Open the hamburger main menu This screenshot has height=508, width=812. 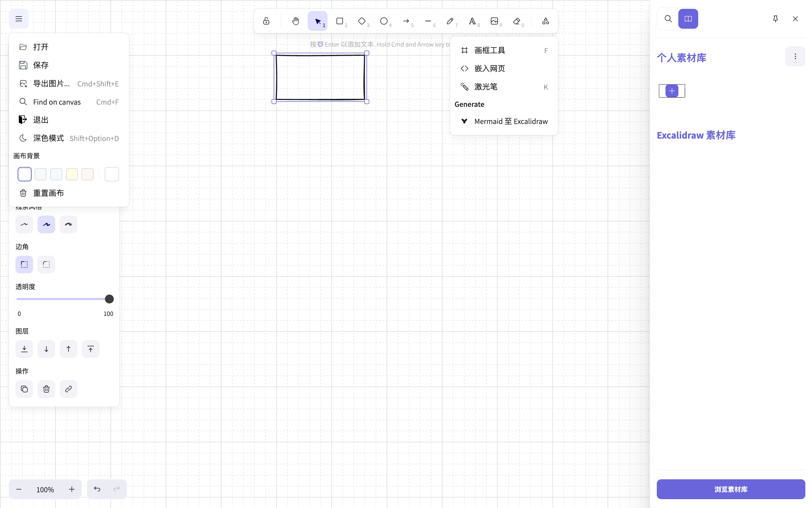point(19,19)
